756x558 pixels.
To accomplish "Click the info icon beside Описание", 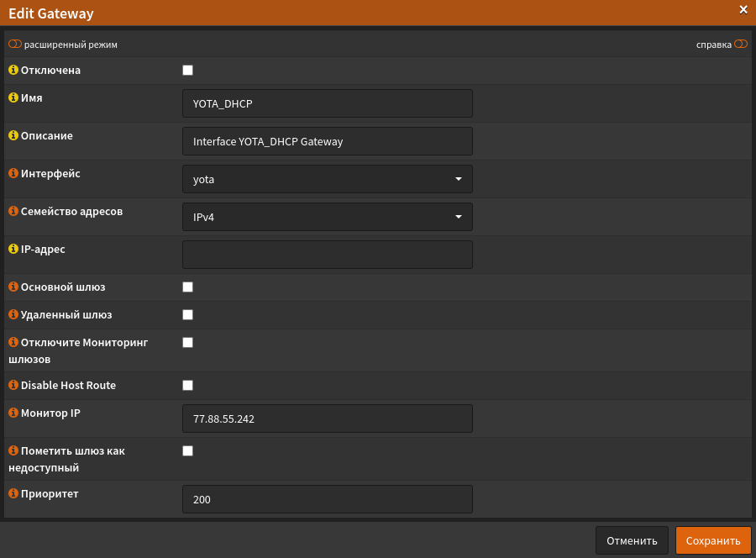I will point(13,135).
